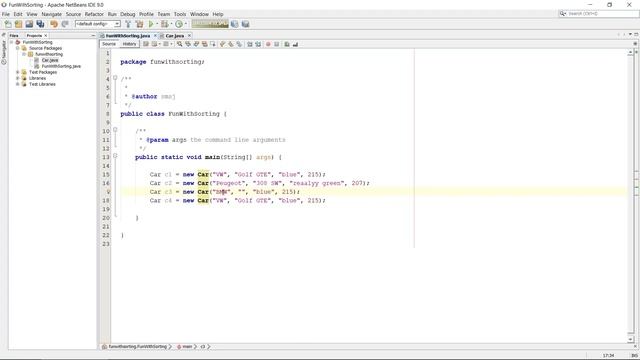This screenshot has height=360, width=640.
Task: Click the Stop Macro Recording icon
Action: click(276, 44)
